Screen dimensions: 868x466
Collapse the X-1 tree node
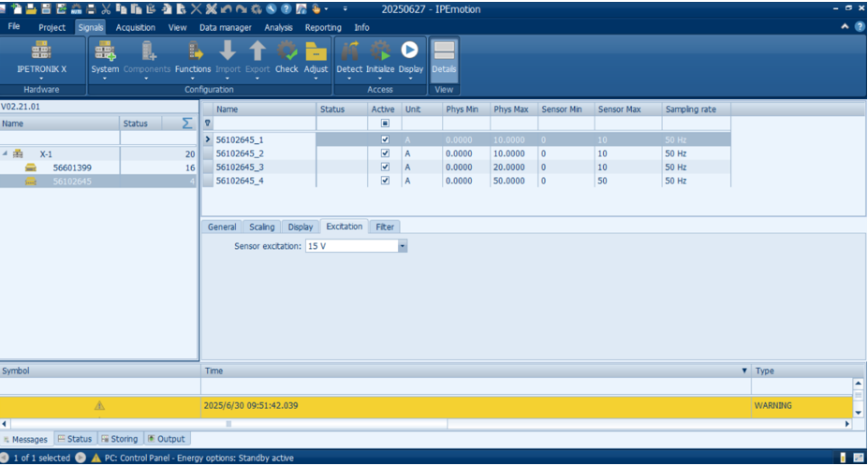point(6,153)
